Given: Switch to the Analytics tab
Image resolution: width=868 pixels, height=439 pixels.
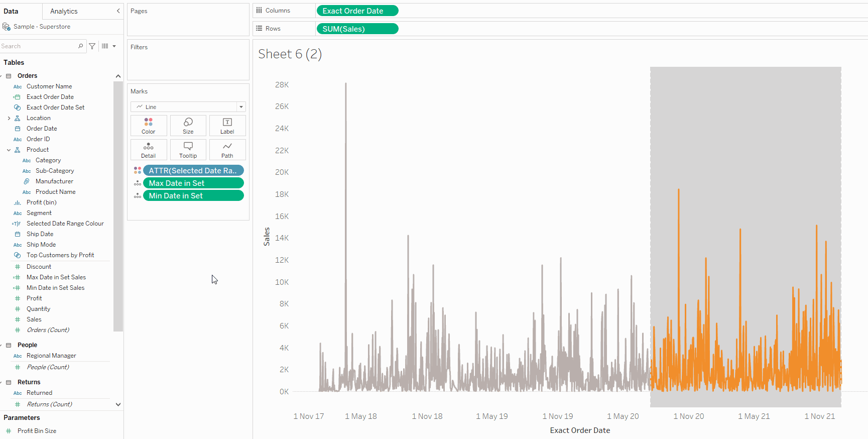Looking at the screenshot, I should pos(64,11).
